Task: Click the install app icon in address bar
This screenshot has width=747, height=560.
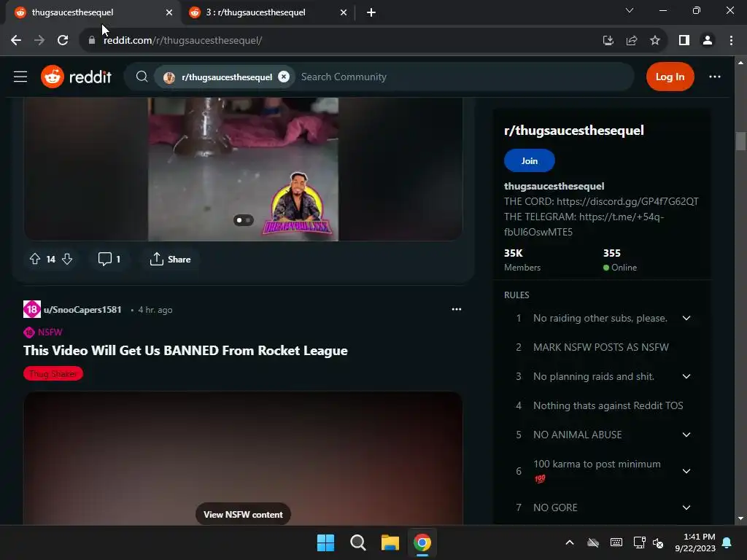Action: [x=608, y=41]
